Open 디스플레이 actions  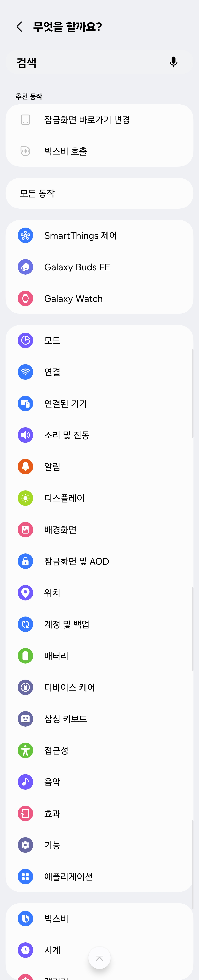[64, 498]
